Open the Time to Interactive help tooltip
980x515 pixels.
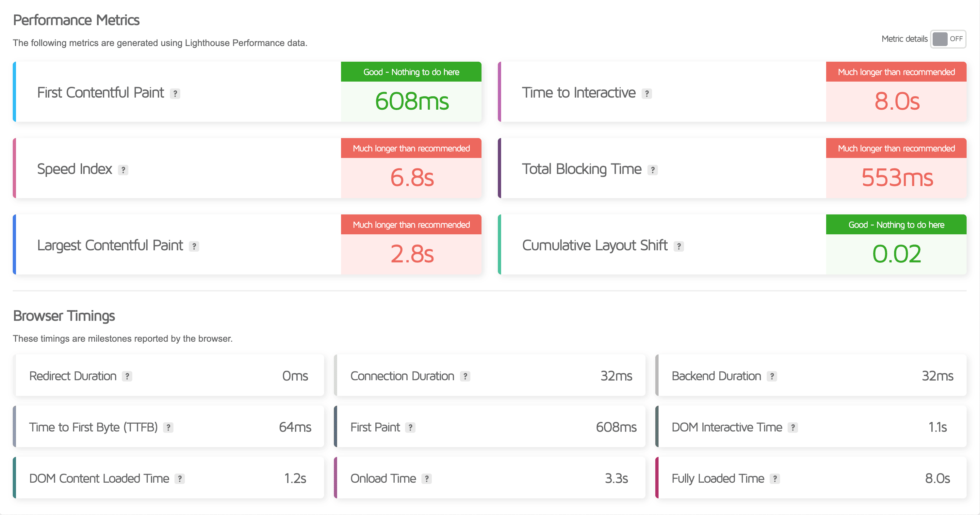pyautogui.click(x=647, y=93)
